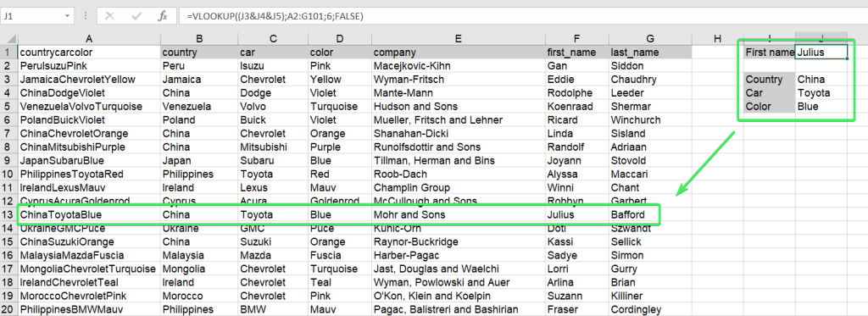Select the cell Bafford in last_name

click(650, 214)
